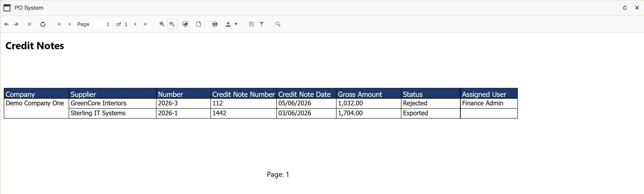Click the Supplier column header
644x194 pixels.
point(112,94)
